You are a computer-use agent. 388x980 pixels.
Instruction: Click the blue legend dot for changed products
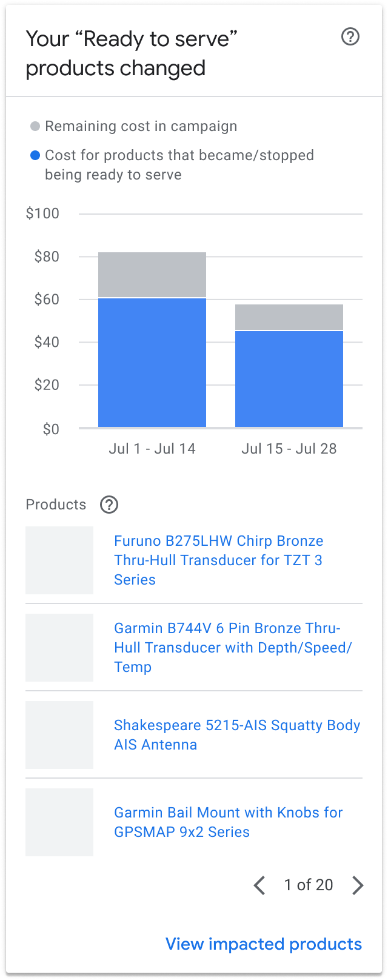(35, 156)
